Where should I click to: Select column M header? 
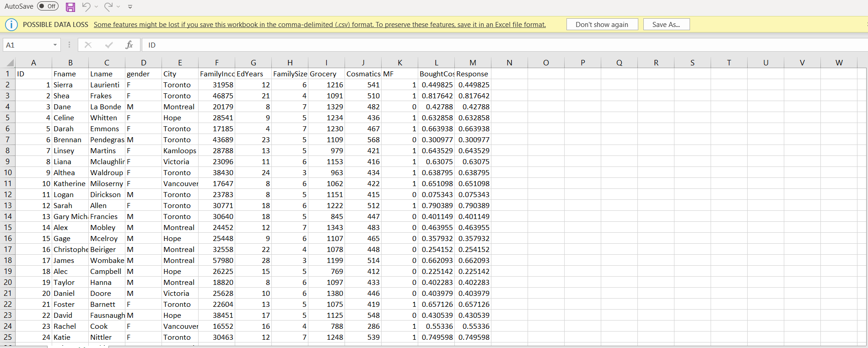473,63
